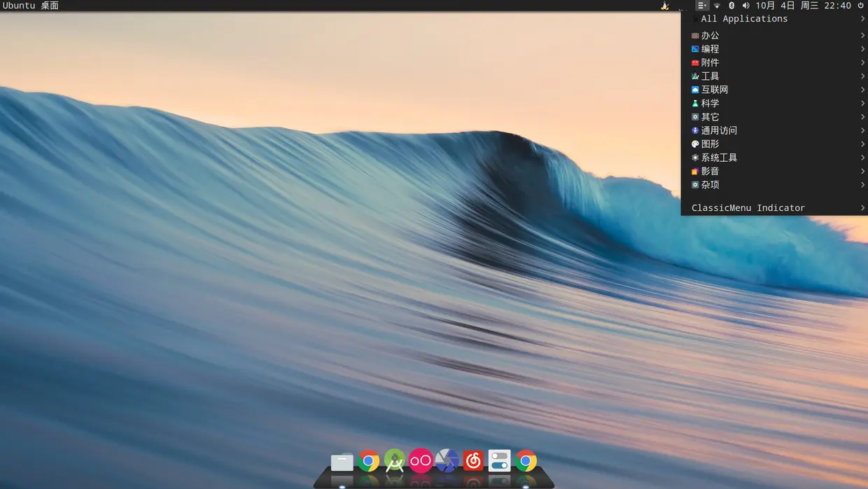Click the 'Ubuntu 桌面' title in top panel

pyautogui.click(x=31, y=6)
